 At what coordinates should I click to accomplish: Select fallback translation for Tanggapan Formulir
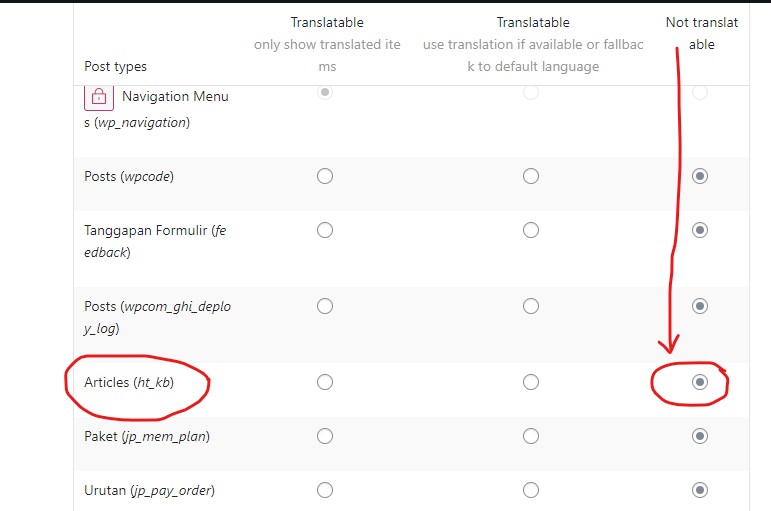click(x=531, y=230)
